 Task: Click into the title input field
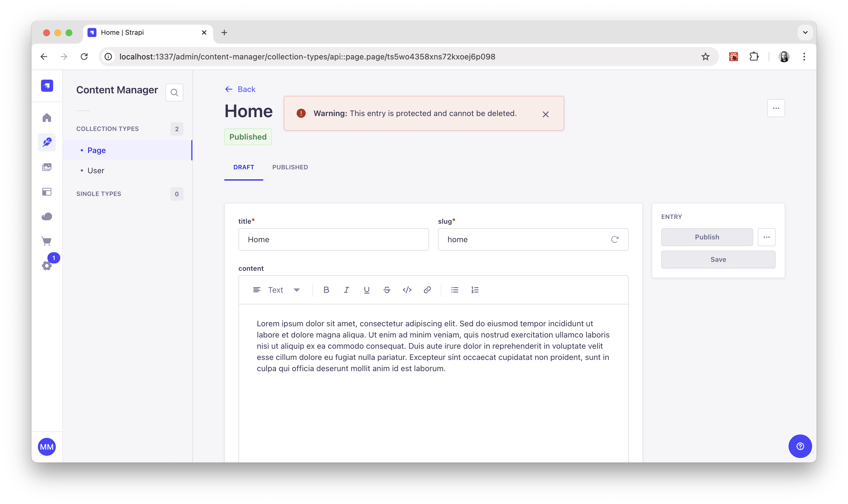333,239
